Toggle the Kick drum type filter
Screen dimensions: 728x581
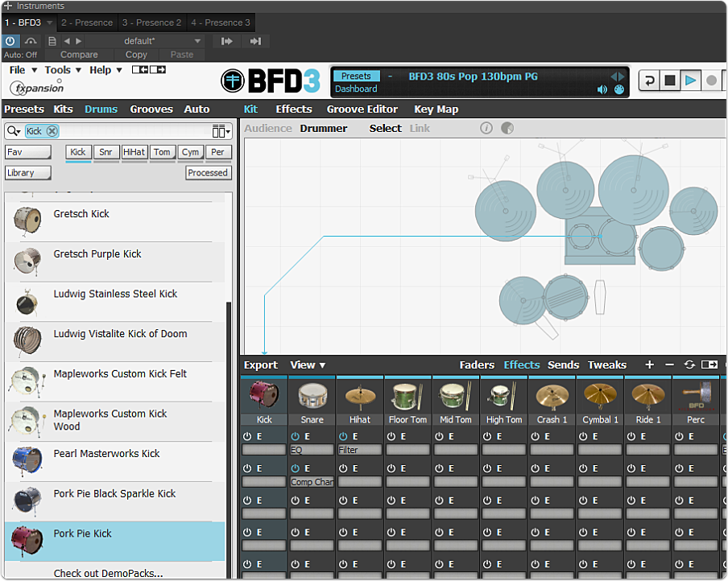(78, 152)
